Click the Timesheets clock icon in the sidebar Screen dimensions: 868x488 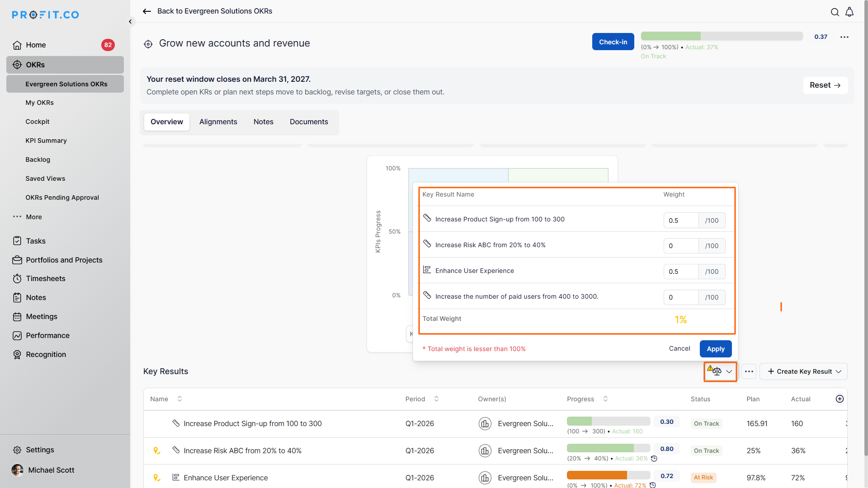17,279
